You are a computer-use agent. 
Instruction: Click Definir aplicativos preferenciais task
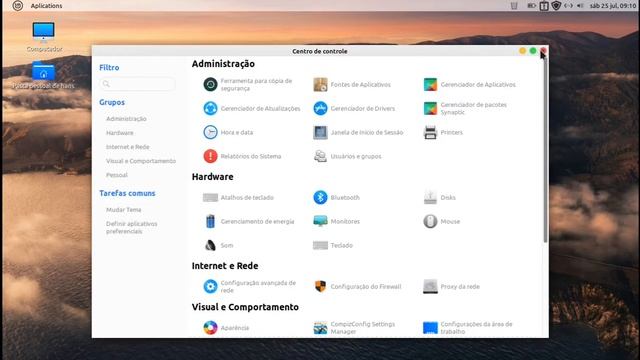(131, 227)
